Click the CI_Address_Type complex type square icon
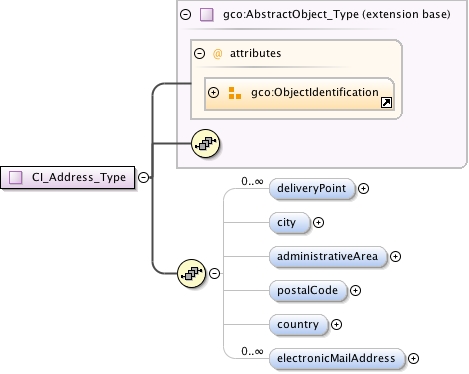 (x=16, y=177)
